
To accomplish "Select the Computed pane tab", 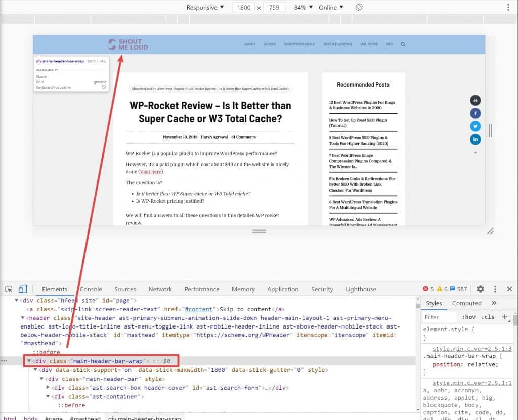I will [x=467, y=303].
